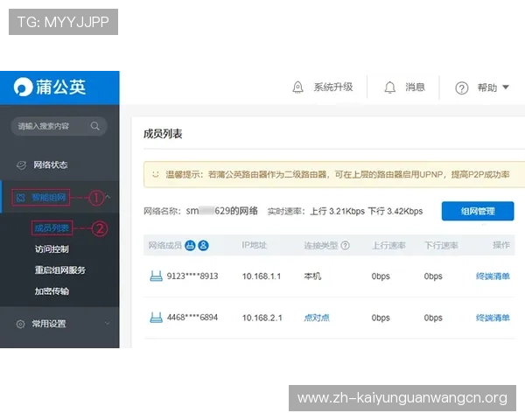The height and width of the screenshot is (420, 525).
Task: Click the 操作 column header
Action: point(501,245)
